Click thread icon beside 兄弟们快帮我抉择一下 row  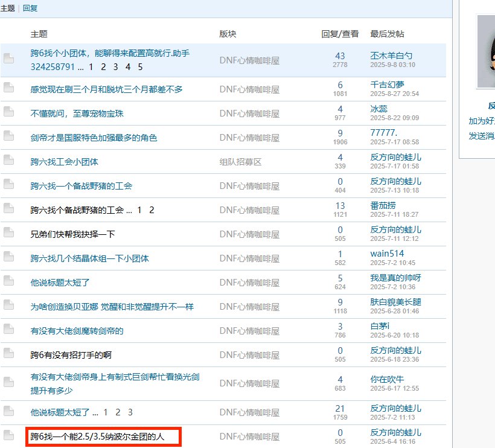click(8, 232)
